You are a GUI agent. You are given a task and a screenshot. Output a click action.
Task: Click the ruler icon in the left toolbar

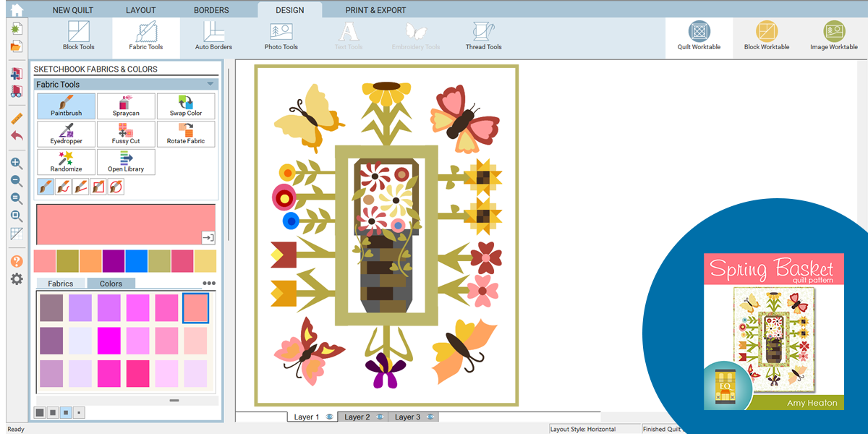(x=16, y=119)
